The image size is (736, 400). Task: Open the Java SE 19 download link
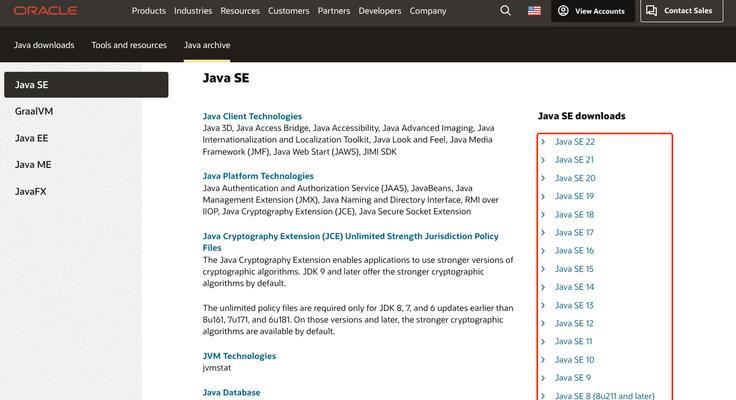coord(574,196)
